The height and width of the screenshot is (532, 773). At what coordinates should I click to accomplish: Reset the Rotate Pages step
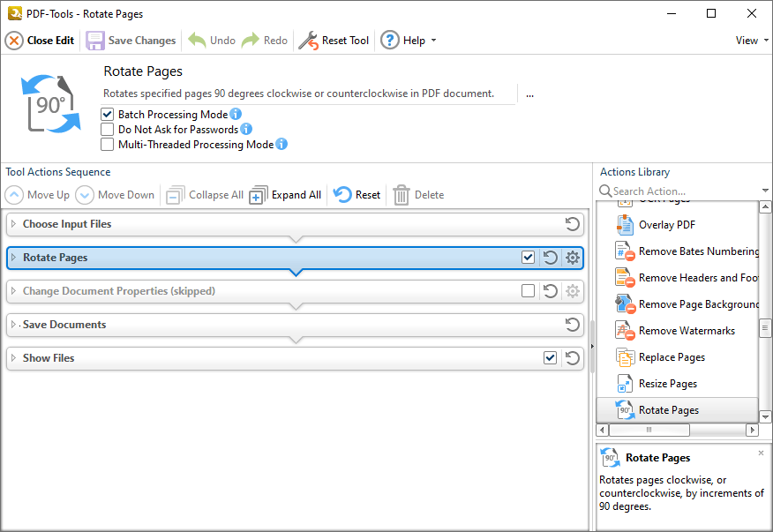tap(550, 258)
